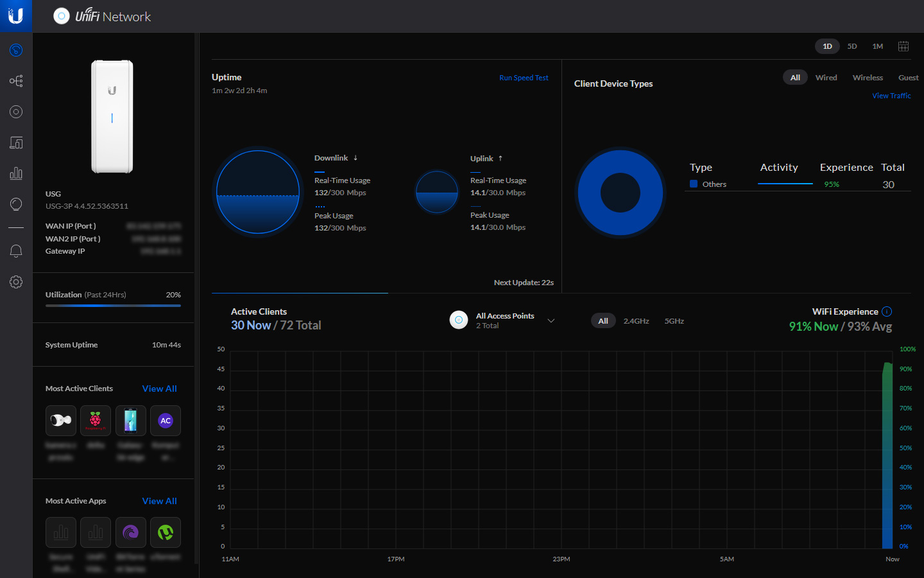Select the 2.4GHz band filter
Viewport: 924px width, 578px height.
coord(637,321)
